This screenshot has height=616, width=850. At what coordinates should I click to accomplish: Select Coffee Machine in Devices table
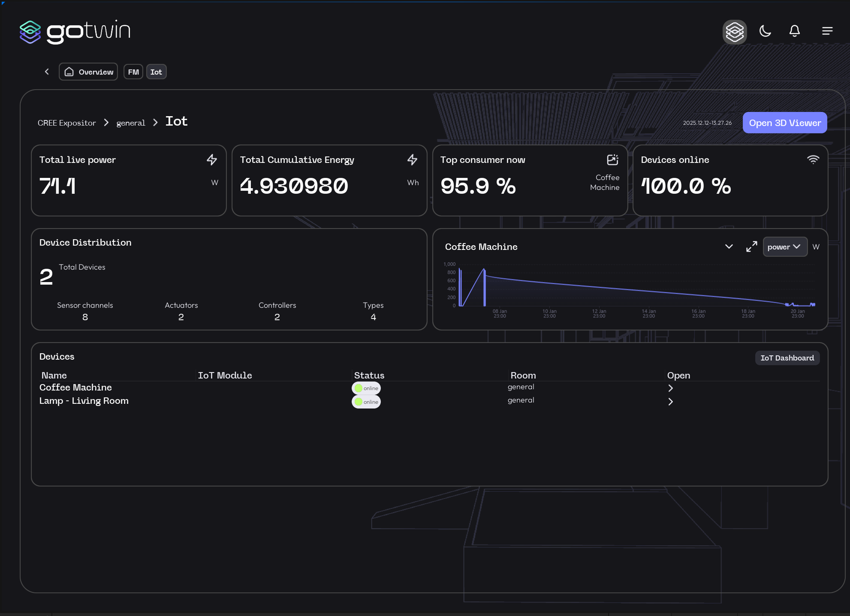click(75, 388)
